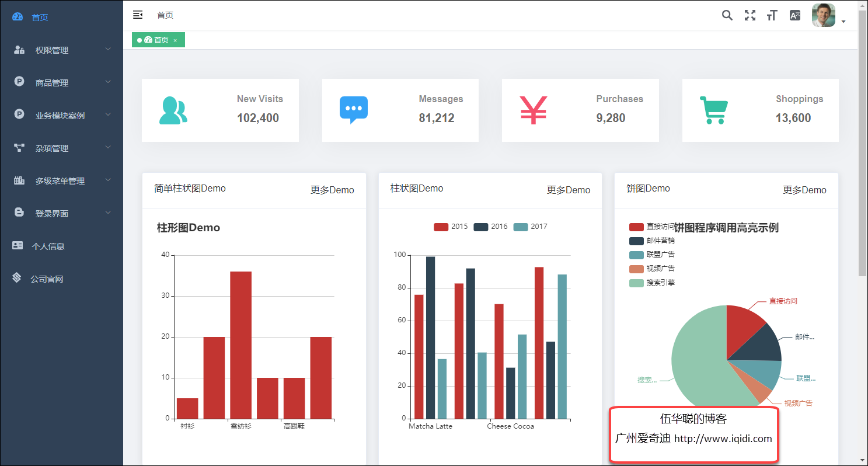Click the Matcha Latte axis label
The image size is (868, 466).
(x=430, y=426)
